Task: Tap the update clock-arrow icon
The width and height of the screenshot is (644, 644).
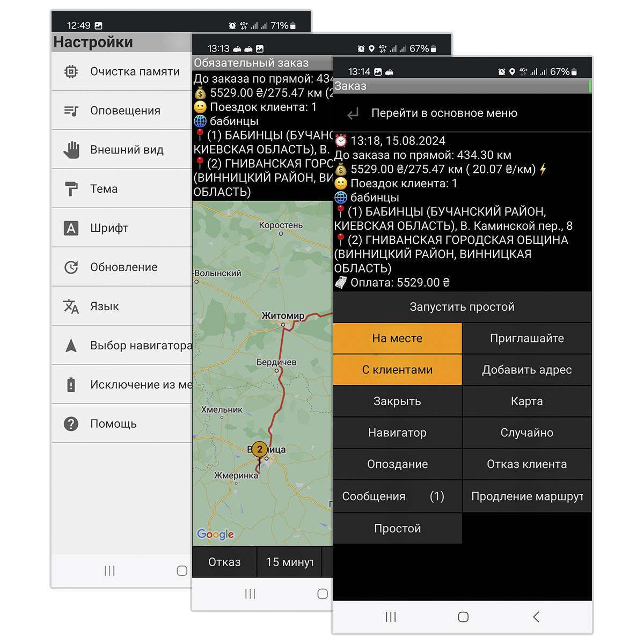Action: point(71,267)
